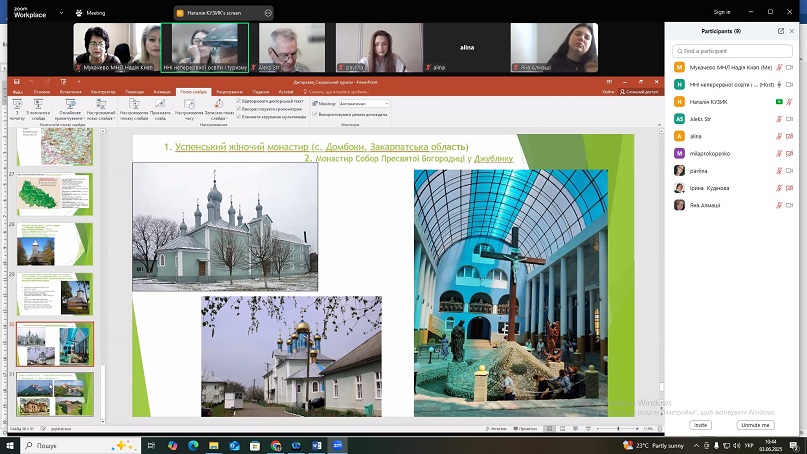Click the video icon next to pavlina in list
Viewport: 807px width, 454px height.
click(790, 171)
